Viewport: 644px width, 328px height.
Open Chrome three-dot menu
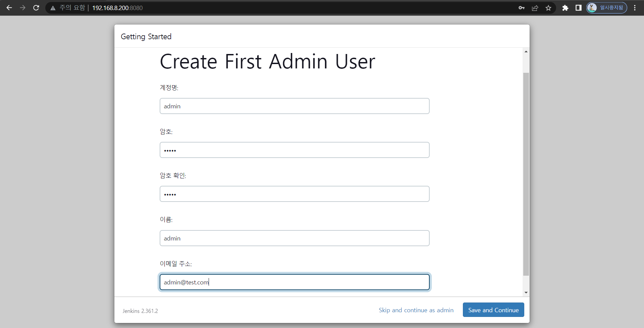[635, 8]
